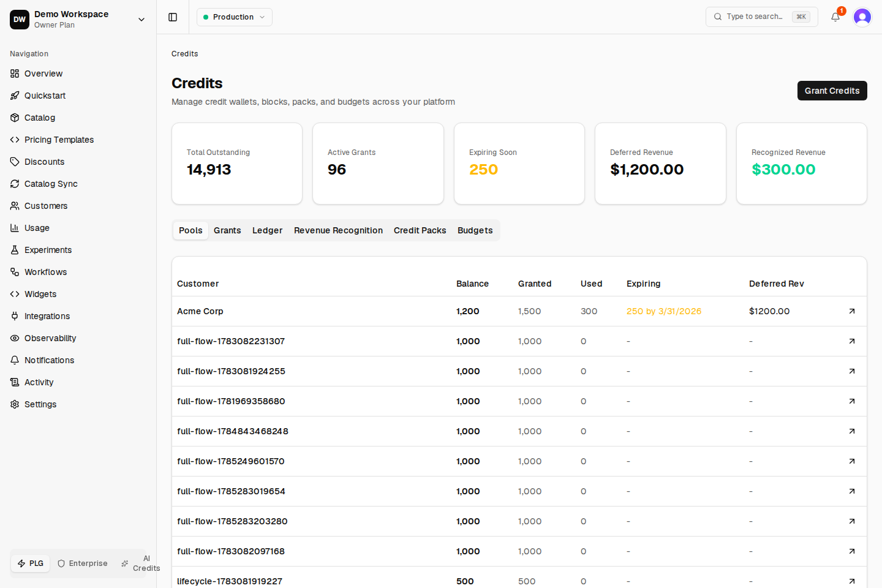Click the Workflows icon in sidebar
882x588 pixels.
(x=15, y=272)
